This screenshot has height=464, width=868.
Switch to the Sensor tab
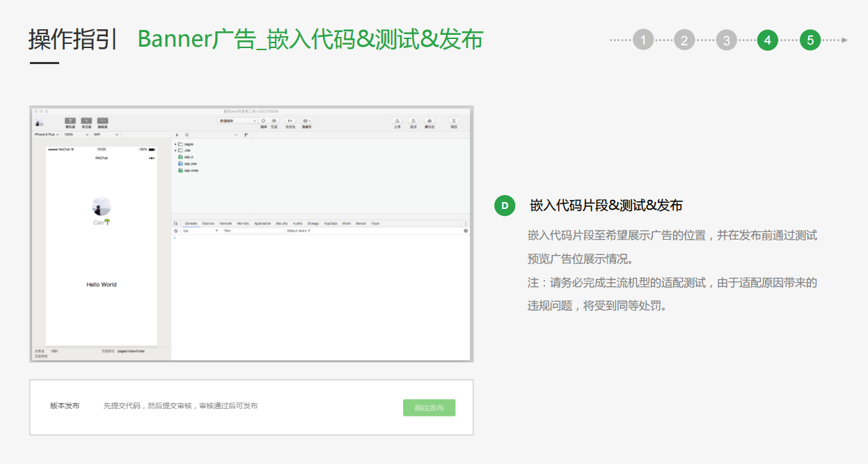tap(361, 224)
